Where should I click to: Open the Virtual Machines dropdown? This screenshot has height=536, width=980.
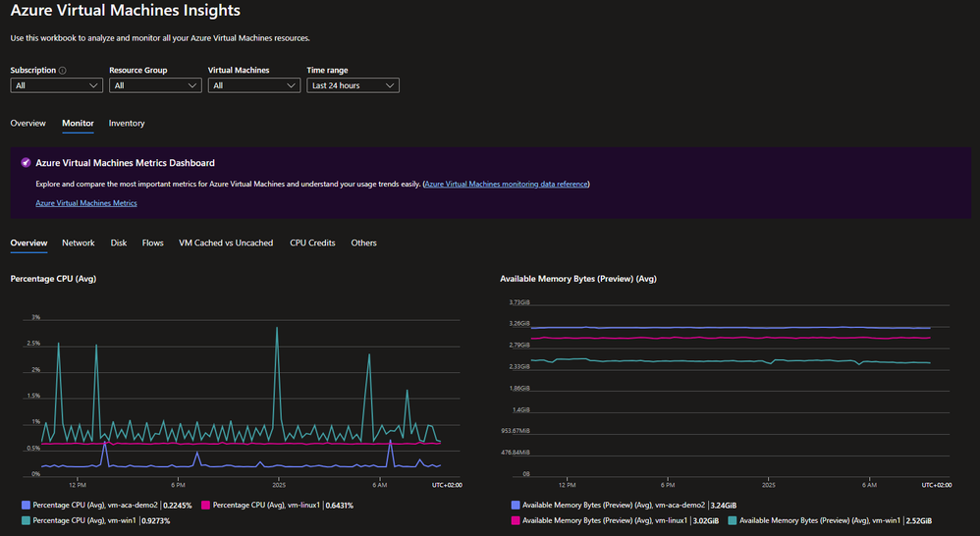[253, 85]
